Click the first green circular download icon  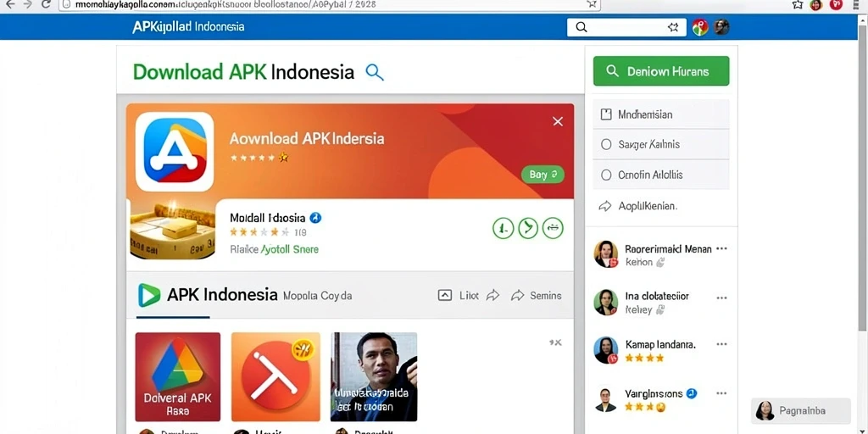click(504, 228)
